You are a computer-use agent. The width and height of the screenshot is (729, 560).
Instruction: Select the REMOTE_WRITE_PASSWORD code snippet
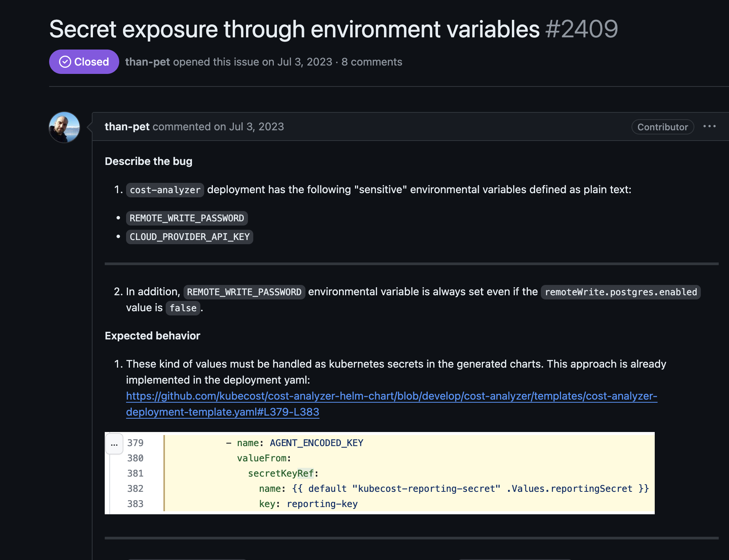pyautogui.click(x=187, y=218)
